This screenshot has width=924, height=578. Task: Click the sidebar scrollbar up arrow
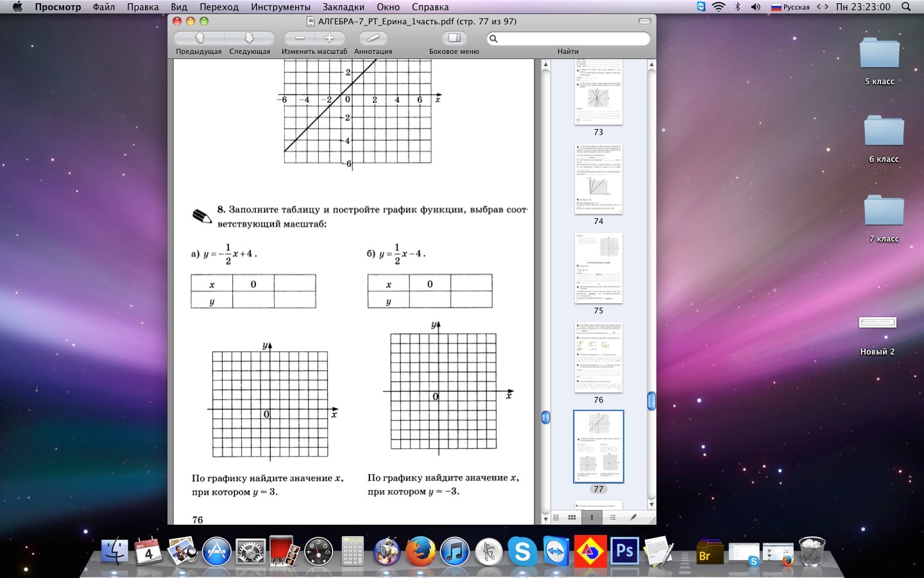(651, 64)
